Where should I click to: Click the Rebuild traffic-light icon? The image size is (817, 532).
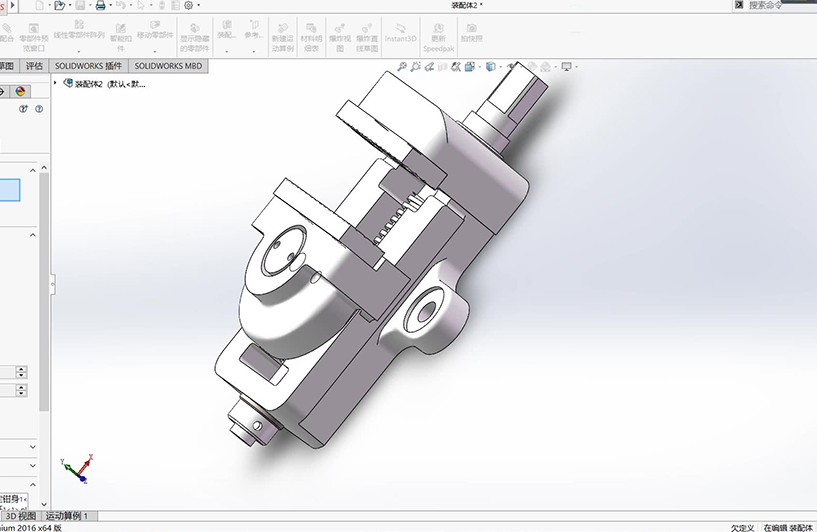pyautogui.click(x=162, y=5)
